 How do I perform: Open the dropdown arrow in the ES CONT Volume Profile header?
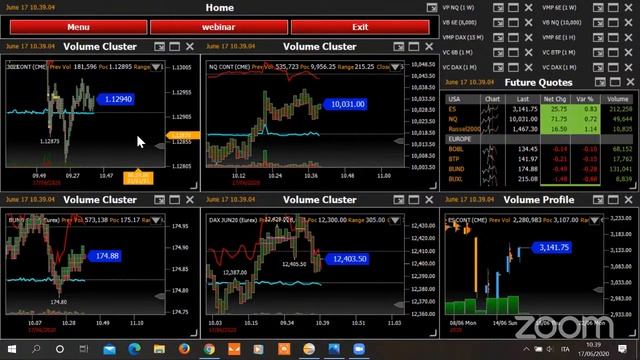[x=594, y=220]
